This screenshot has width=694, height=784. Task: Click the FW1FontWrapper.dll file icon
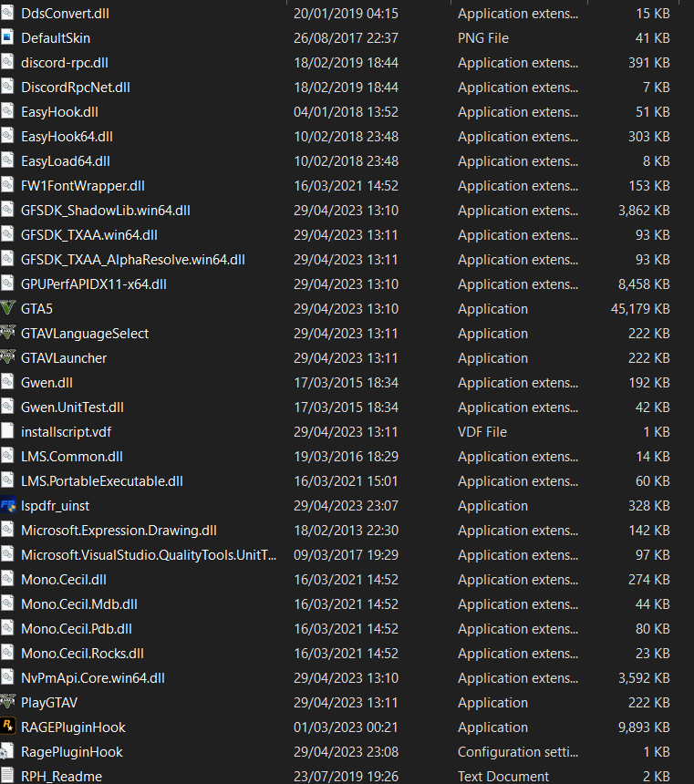[7, 185]
